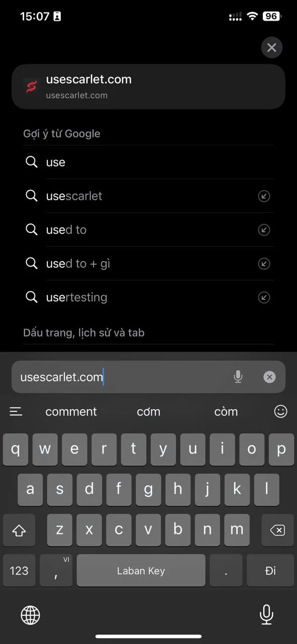Open the usescarlet.com top suggestion
Image resolution: width=297 pixels, height=644 pixels.
click(x=148, y=86)
